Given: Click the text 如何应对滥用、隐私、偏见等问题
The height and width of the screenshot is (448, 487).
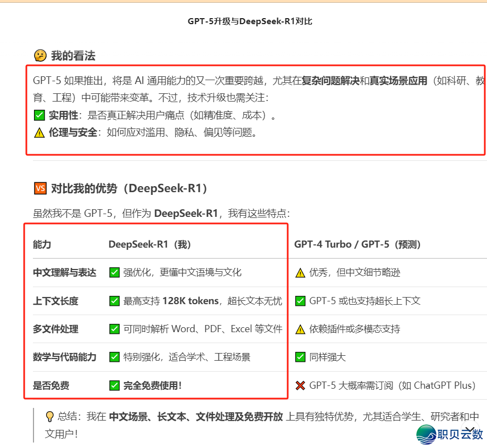Looking at the screenshot, I should point(182,133).
